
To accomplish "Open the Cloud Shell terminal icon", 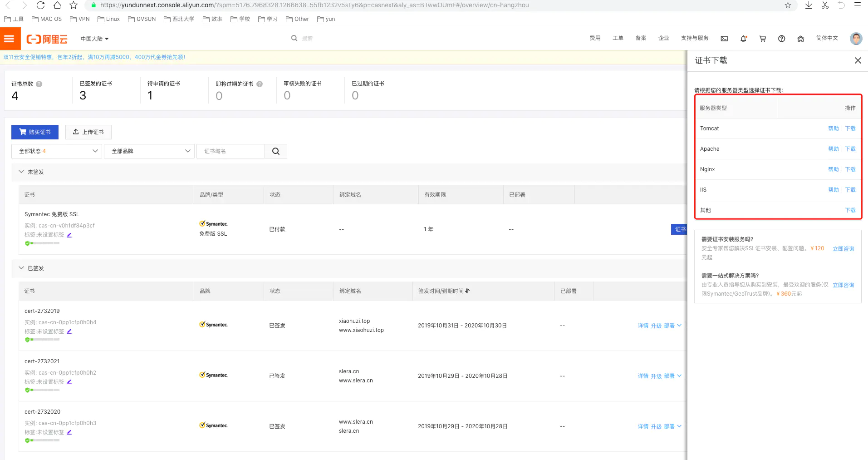I will [724, 39].
